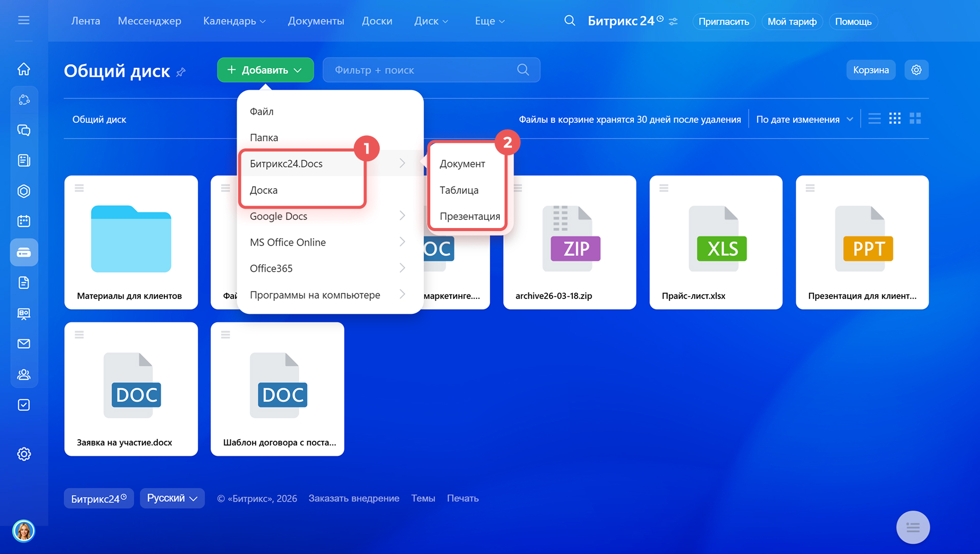Switch to list view layout
980x554 pixels.
pyautogui.click(x=874, y=119)
